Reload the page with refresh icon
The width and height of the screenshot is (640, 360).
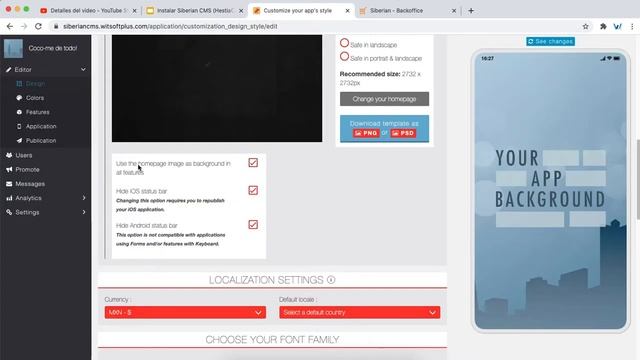pyautogui.click(x=38, y=27)
